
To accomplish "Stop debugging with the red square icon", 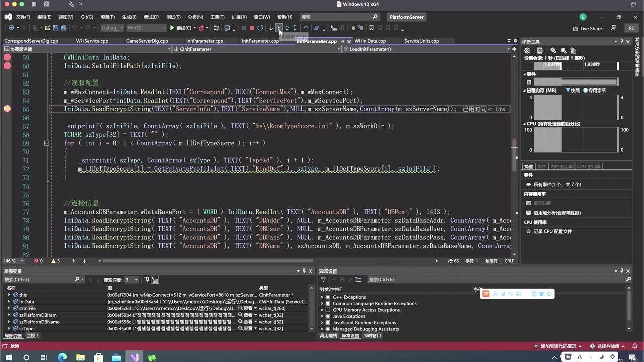I will (x=252, y=28).
